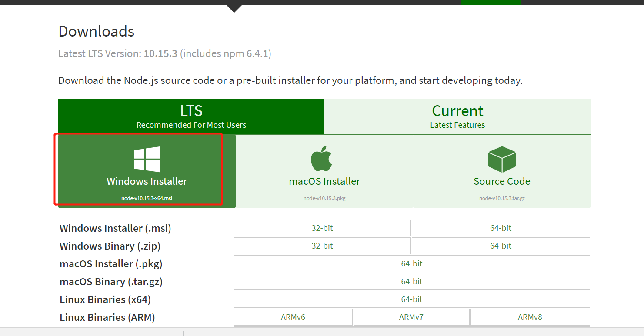644x336 pixels.
Task: Choose ARMv6 Linux Binaries
Action: [x=293, y=317]
